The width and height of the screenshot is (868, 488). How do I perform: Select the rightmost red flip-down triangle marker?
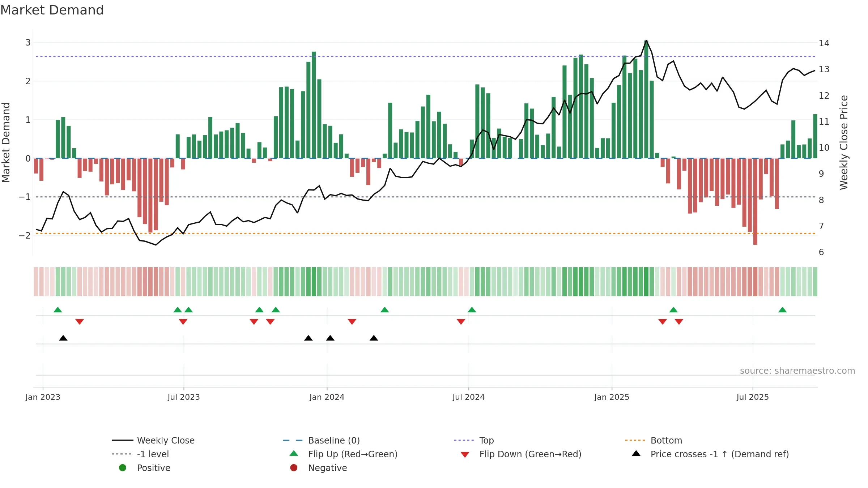679,322
